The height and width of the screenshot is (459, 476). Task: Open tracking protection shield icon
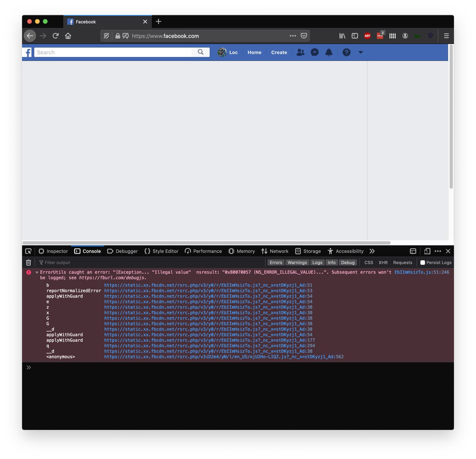(106, 36)
